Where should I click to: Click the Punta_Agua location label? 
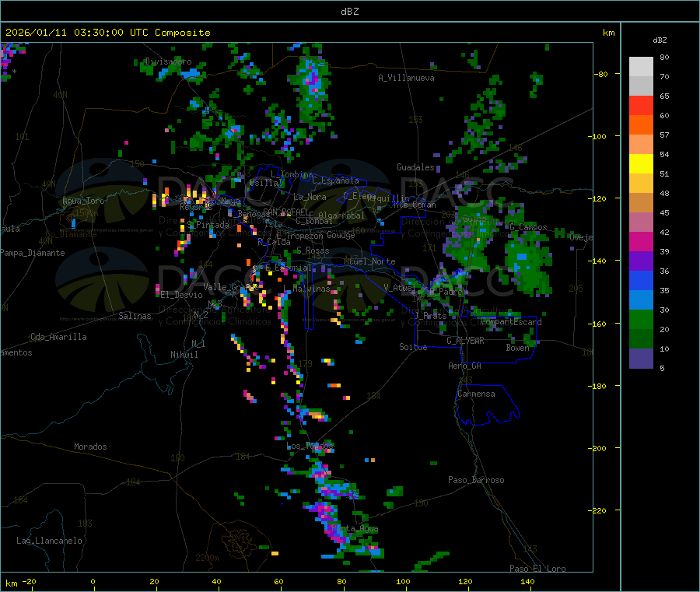tap(355, 529)
